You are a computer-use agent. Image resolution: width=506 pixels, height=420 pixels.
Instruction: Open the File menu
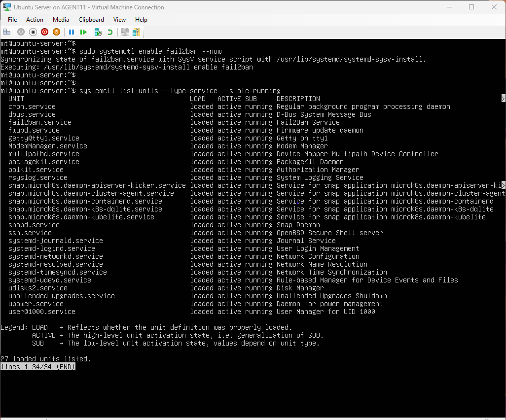click(x=12, y=20)
